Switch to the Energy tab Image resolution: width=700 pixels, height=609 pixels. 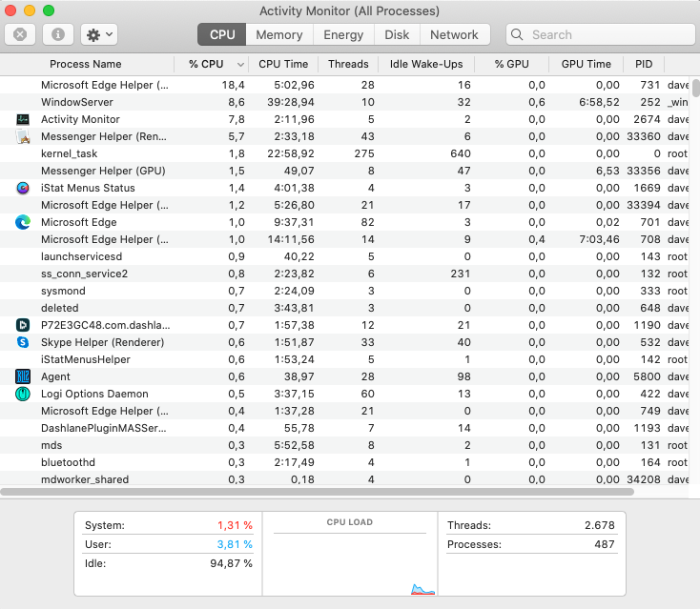pyautogui.click(x=343, y=34)
